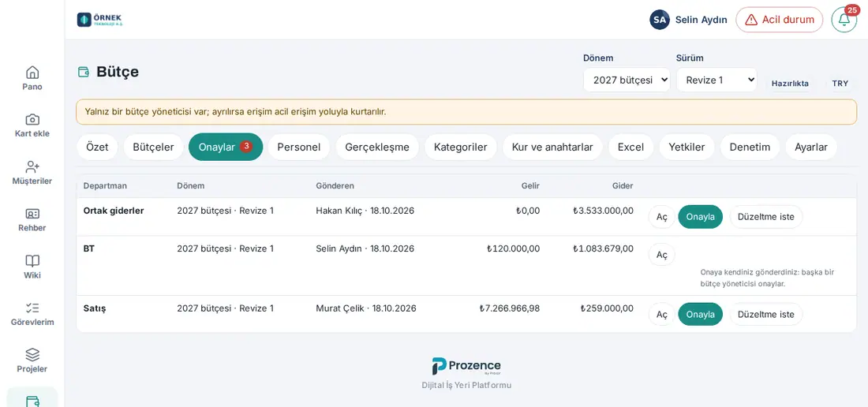868x407 pixels.
Task: Click the Örnek Teknoloji logo
Action: tap(100, 20)
